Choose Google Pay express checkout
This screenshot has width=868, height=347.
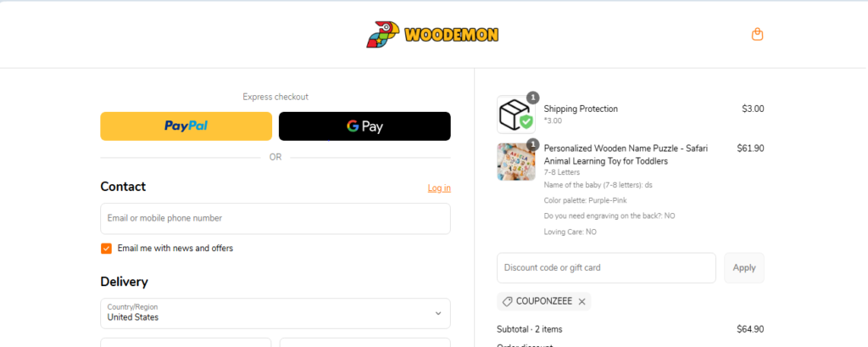tap(364, 126)
